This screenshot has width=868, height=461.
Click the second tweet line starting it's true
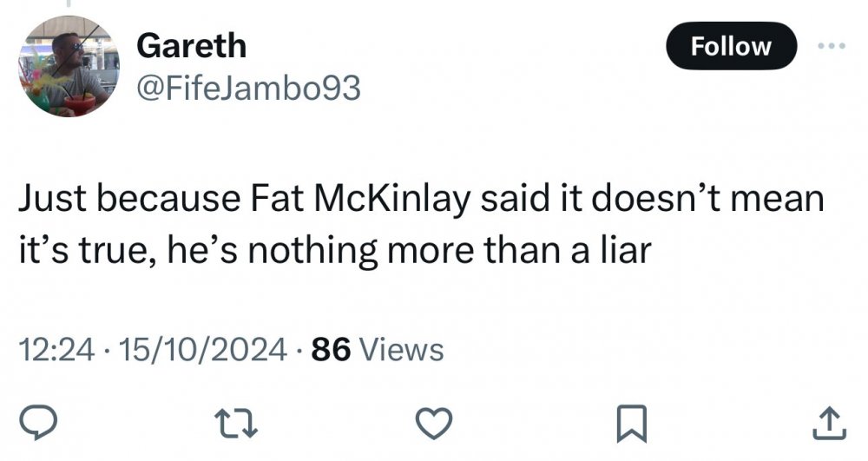pos(335,250)
